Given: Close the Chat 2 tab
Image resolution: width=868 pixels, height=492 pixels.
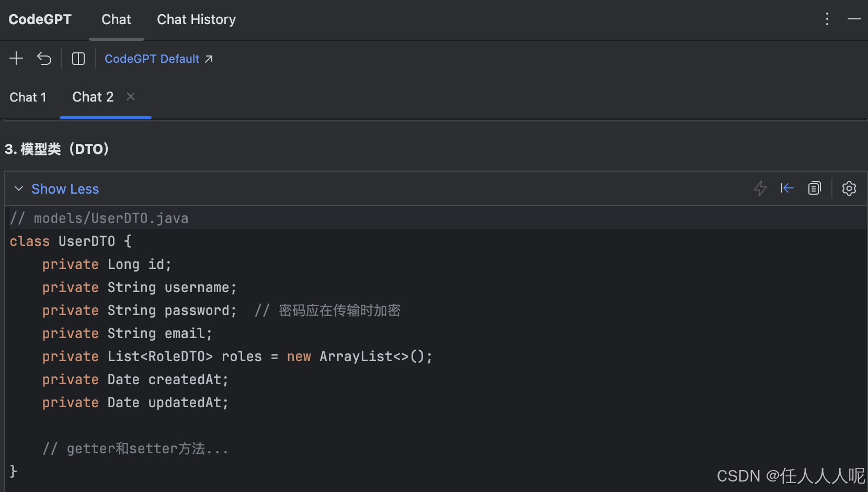Looking at the screenshot, I should tap(131, 96).
